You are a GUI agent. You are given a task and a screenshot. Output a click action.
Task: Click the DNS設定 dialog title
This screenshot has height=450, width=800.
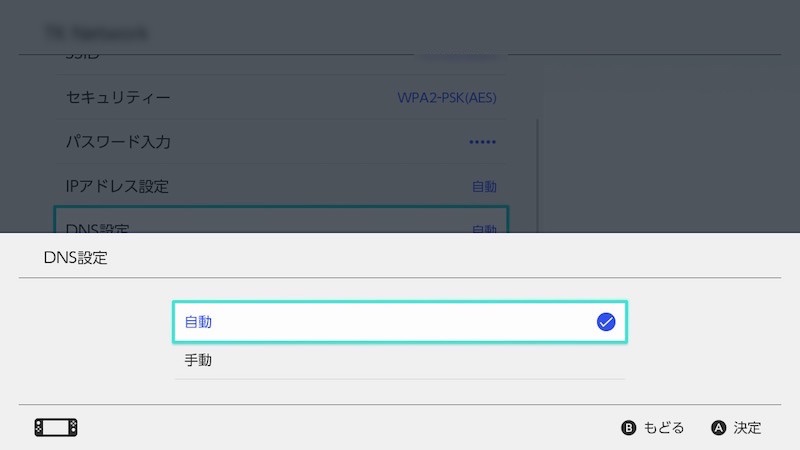point(76,258)
